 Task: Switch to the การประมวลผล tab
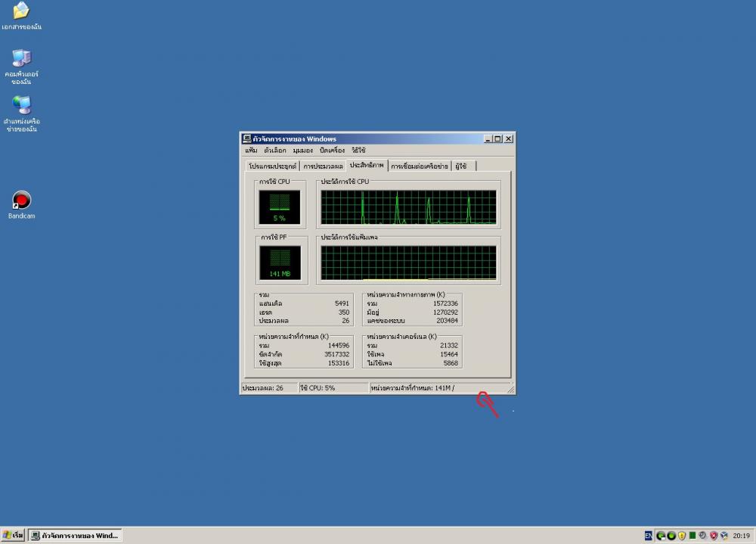click(x=323, y=166)
